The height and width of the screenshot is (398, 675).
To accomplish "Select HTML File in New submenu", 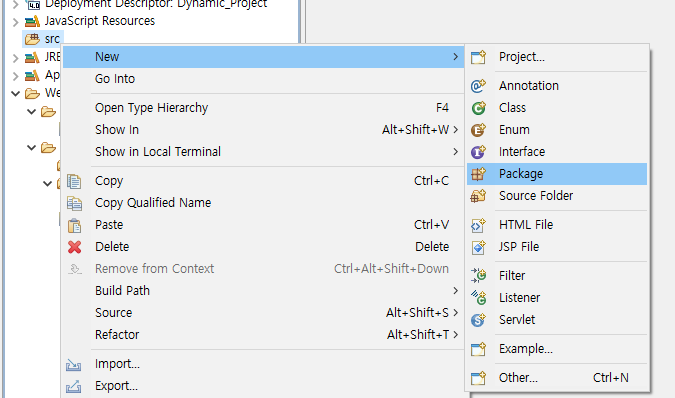I will pyautogui.click(x=557, y=225).
